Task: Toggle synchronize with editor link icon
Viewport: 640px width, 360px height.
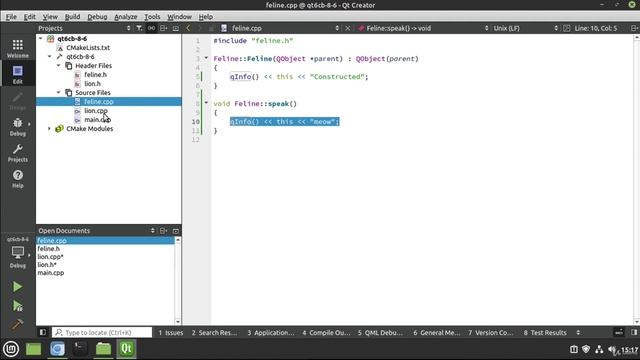Action: pyautogui.click(x=151, y=28)
